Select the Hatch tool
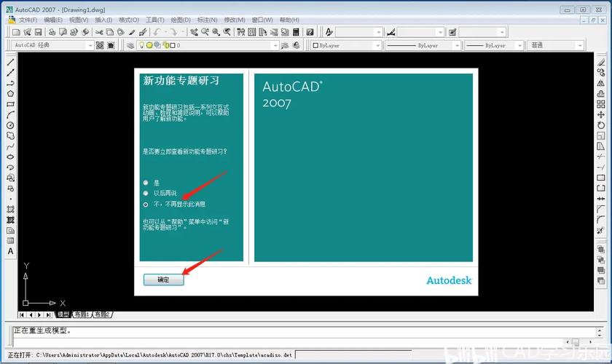Viewport: 612px width, 364px height. tap(10, 210)
